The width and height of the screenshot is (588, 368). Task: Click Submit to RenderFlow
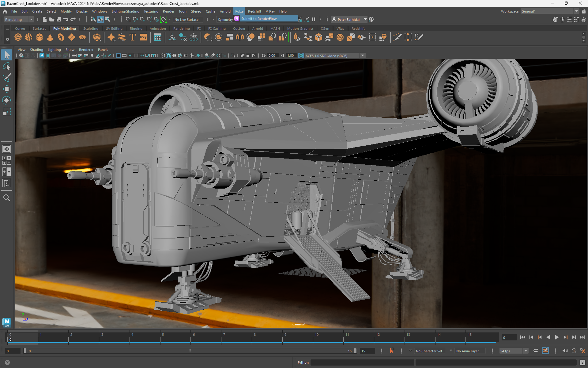tap(266, 19)
